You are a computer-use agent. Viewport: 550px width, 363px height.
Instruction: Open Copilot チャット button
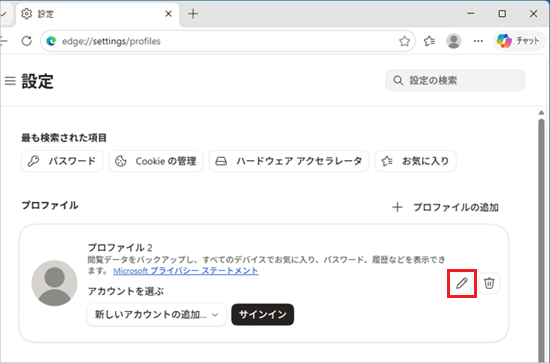click(518, 41)
